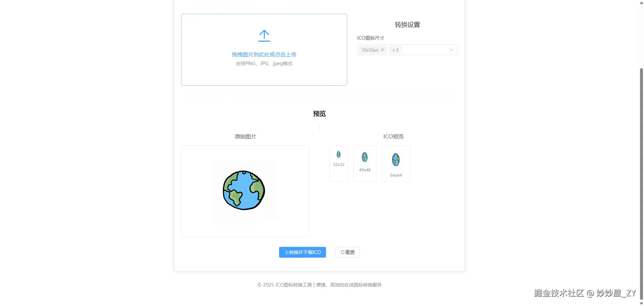Select the 64x64 ICO preview thumbnail
This screenshot has height=306, width=644.
point(396,164)
